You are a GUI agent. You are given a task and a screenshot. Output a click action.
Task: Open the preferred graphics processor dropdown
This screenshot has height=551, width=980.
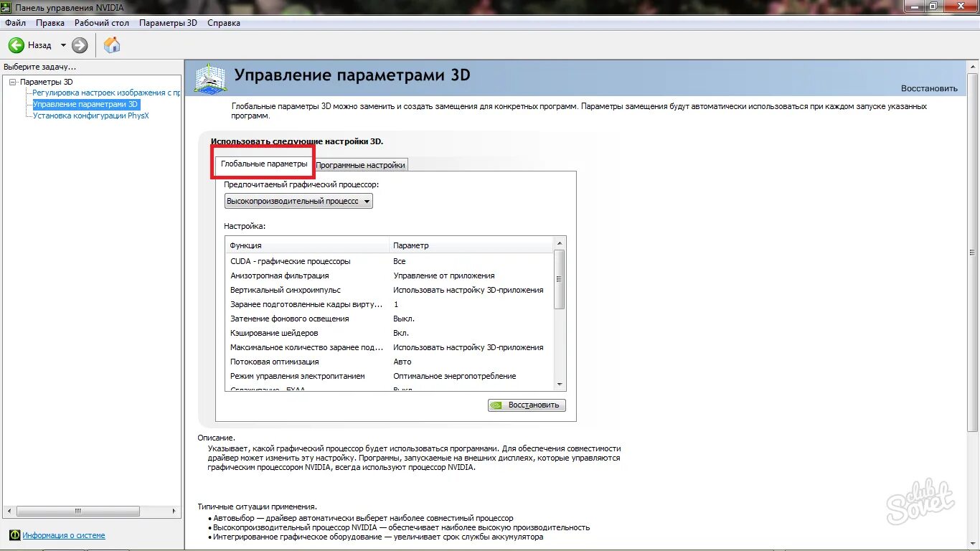tap(298, 202)
